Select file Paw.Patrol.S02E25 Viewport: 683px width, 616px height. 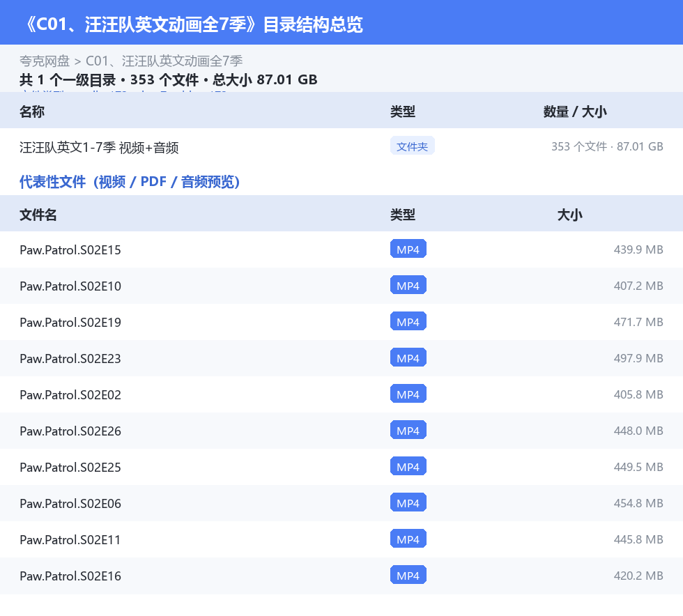click(70, 467)
